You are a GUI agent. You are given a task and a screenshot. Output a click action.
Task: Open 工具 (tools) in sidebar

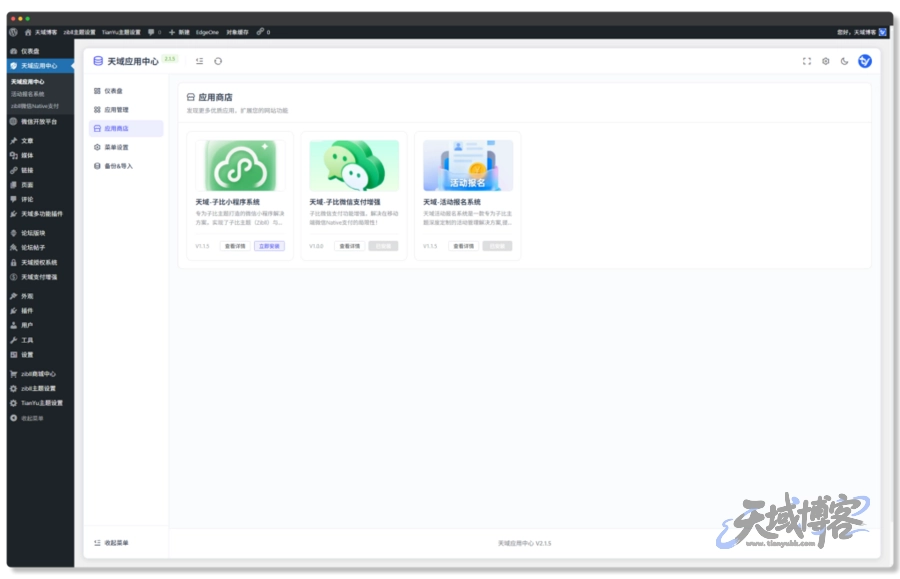pos(40,340)
